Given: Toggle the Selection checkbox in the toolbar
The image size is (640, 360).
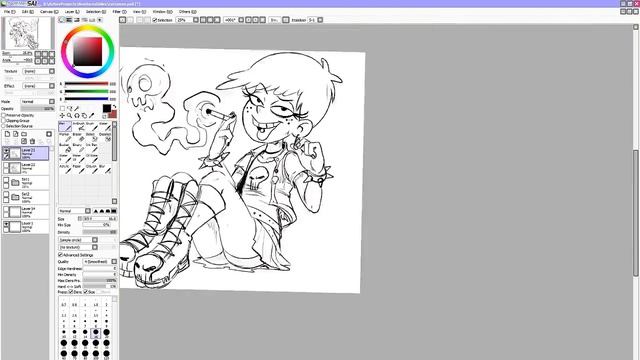Looking at the screenshot, I should point(155,20).
